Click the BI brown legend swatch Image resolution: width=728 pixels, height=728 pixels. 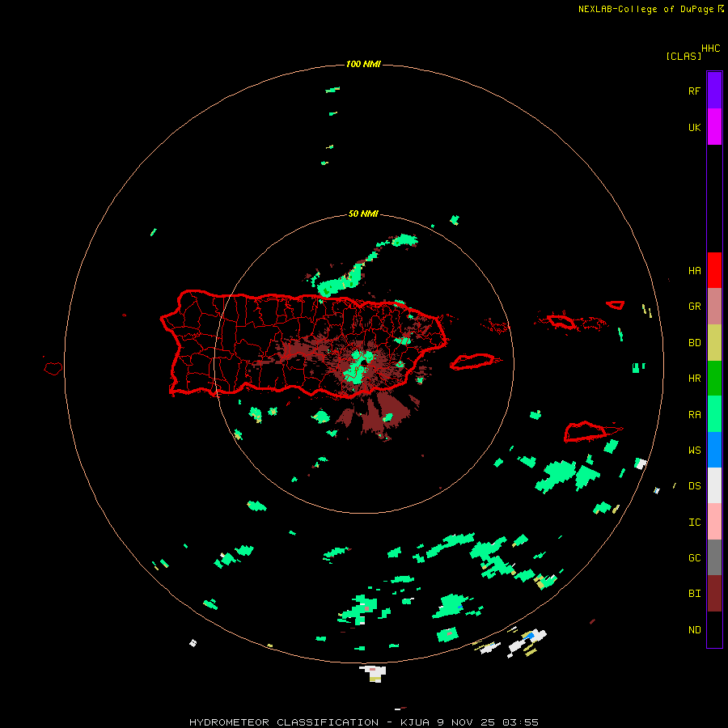[x=714, y=594]
